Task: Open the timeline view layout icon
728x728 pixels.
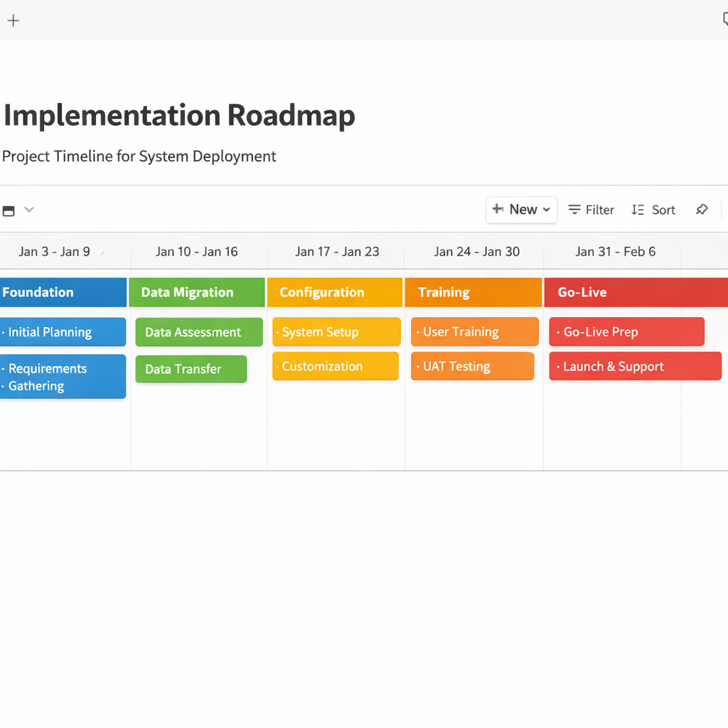Action: 9,210
